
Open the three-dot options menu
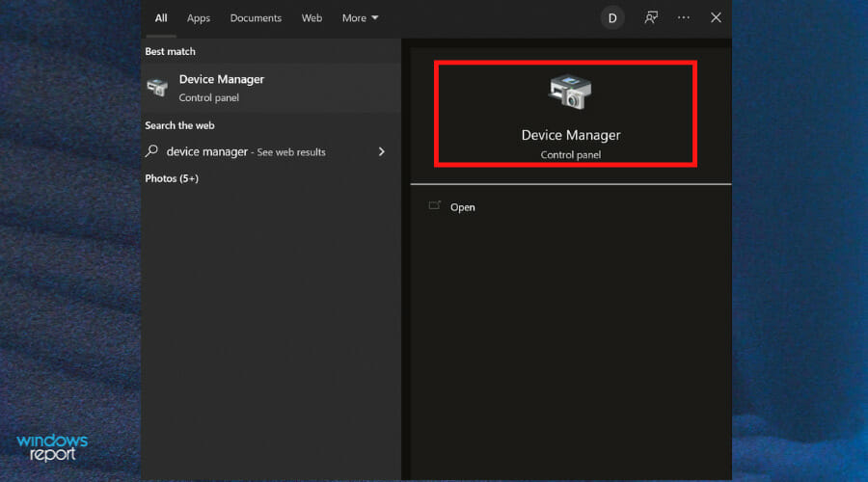pyautogui.click(x=684, y=17)
